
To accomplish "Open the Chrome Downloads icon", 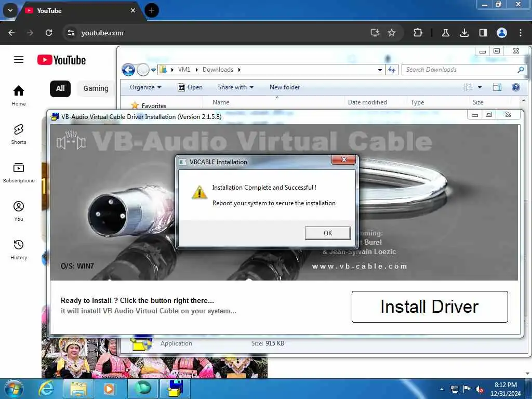I will [464, 33].
